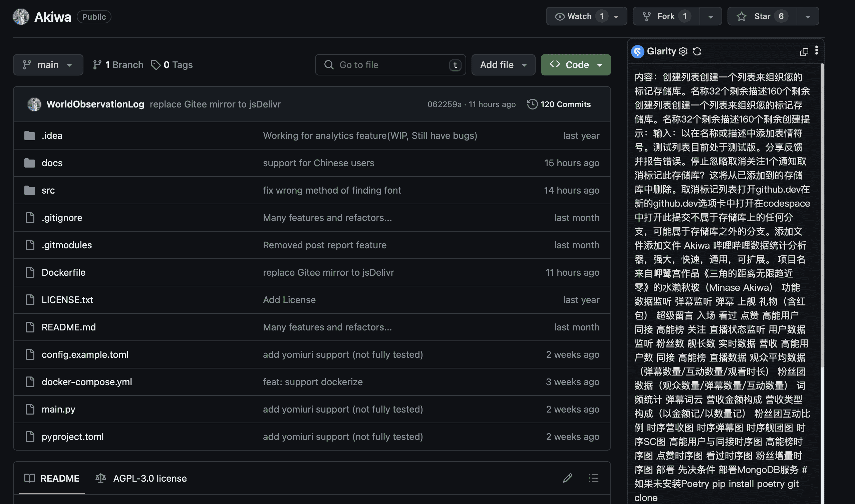Click the main.py file icon

[x=30, y=409]
